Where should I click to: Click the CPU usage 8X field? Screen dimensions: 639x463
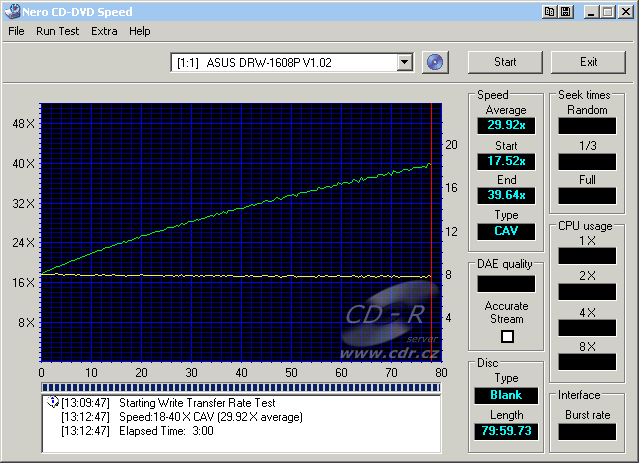point(587,362)
